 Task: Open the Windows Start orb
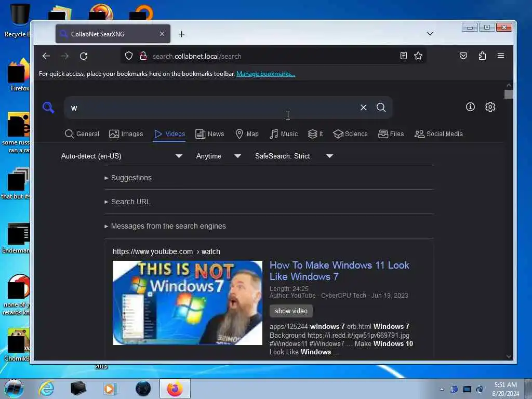[x=14, y=389]
